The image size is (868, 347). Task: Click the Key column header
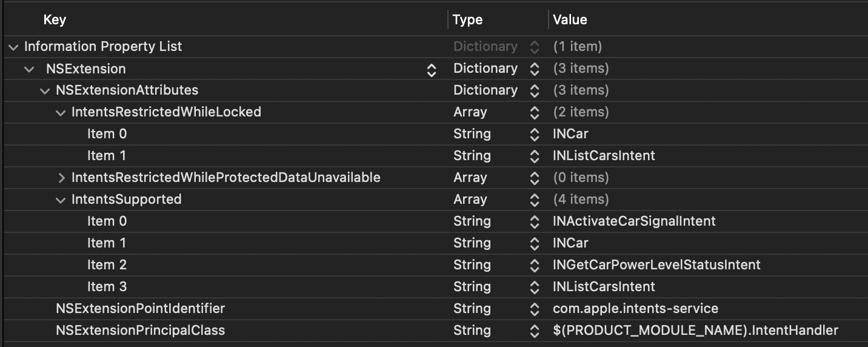click(55, 19)
